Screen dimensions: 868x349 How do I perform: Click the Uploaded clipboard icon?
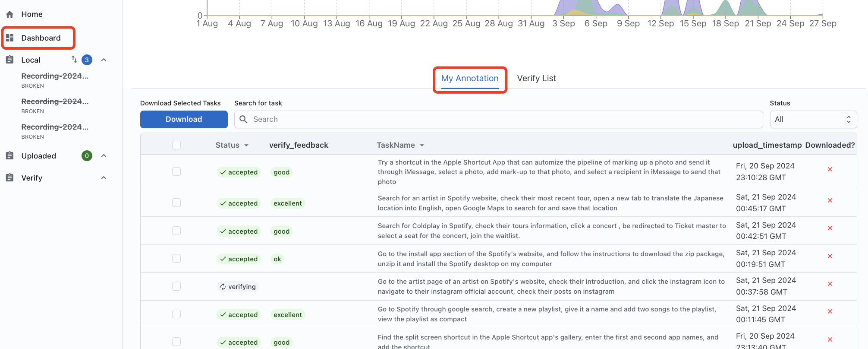(x=10, y=156)
